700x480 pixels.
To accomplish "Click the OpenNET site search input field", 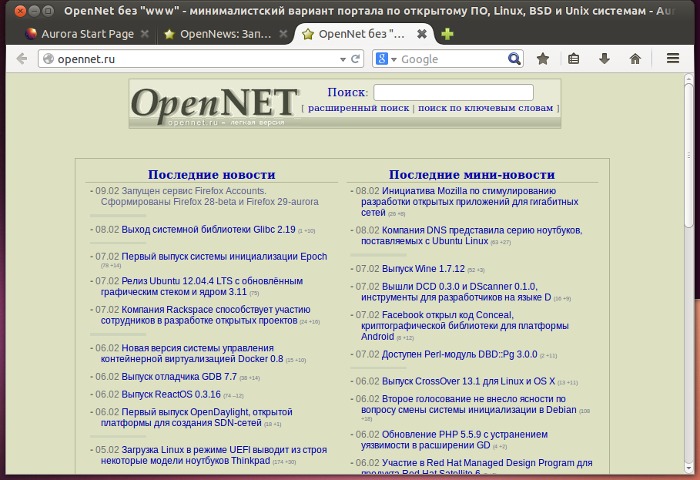I will (x=452, y=92).
